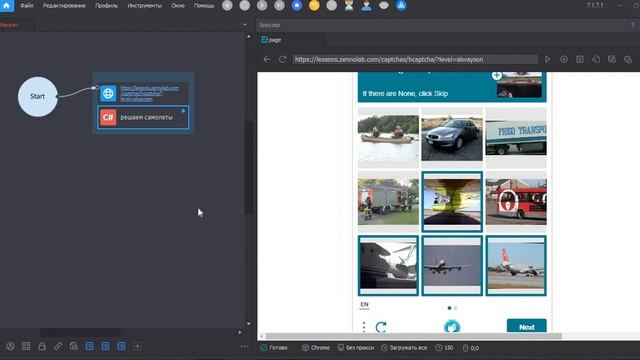
Task: Run the решаем самолеты block play arrow
Action: 183,111
